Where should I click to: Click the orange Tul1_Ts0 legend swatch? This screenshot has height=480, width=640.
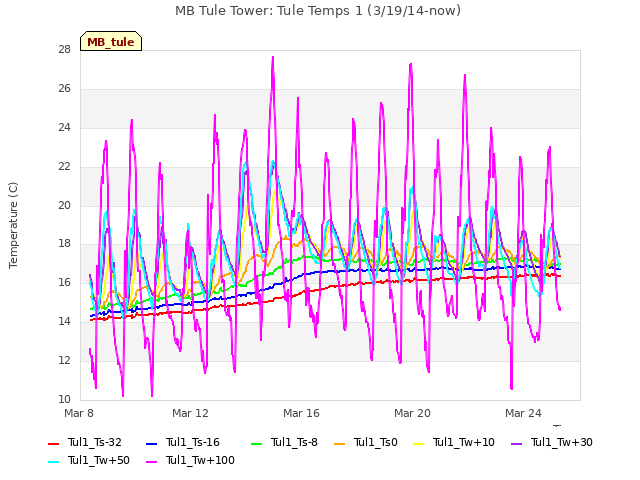[340, 443]
